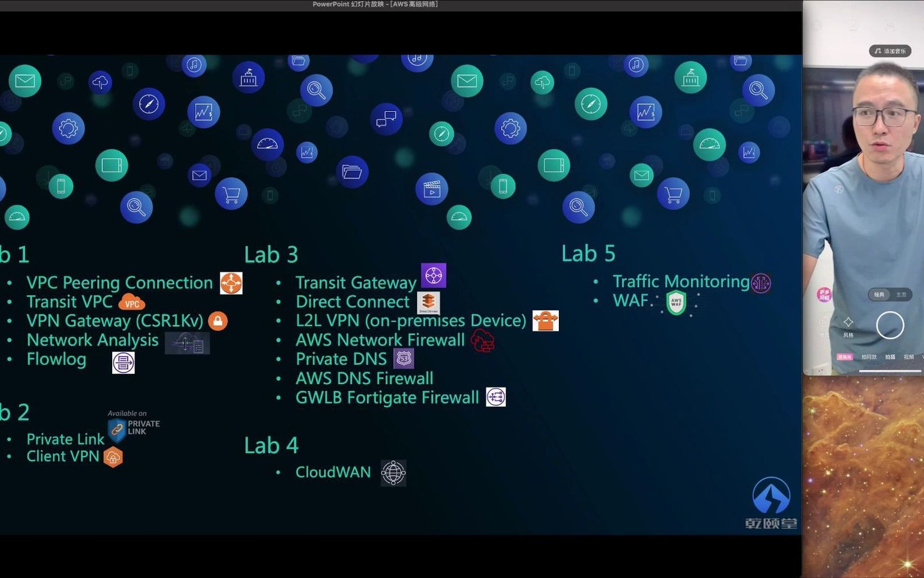Click the Client VPN orange icon
The height and width of the screenshot is (578, 924).
[x=113, y=457]
